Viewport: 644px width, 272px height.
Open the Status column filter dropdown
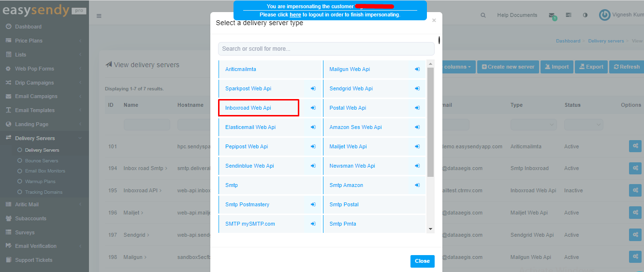point(584,125)
